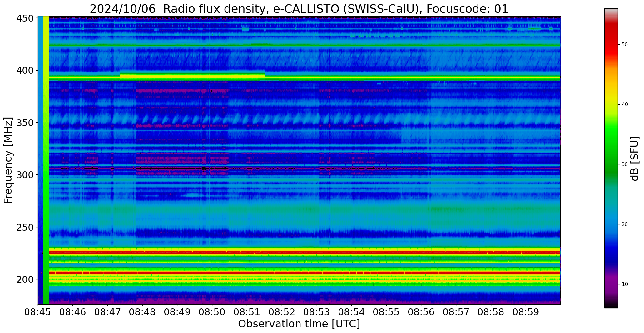Click the 08:48 time tick label
This screenshot has width=644, height=333.
142,312
